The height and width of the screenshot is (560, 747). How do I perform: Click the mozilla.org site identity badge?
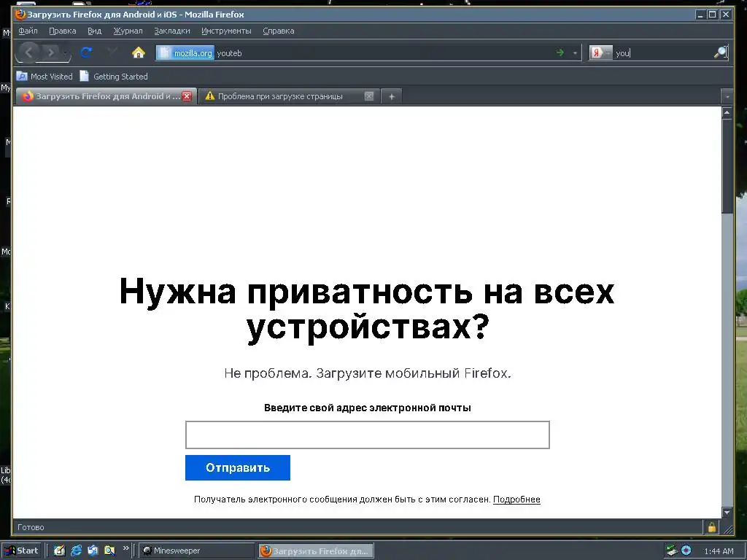point(185,52)
